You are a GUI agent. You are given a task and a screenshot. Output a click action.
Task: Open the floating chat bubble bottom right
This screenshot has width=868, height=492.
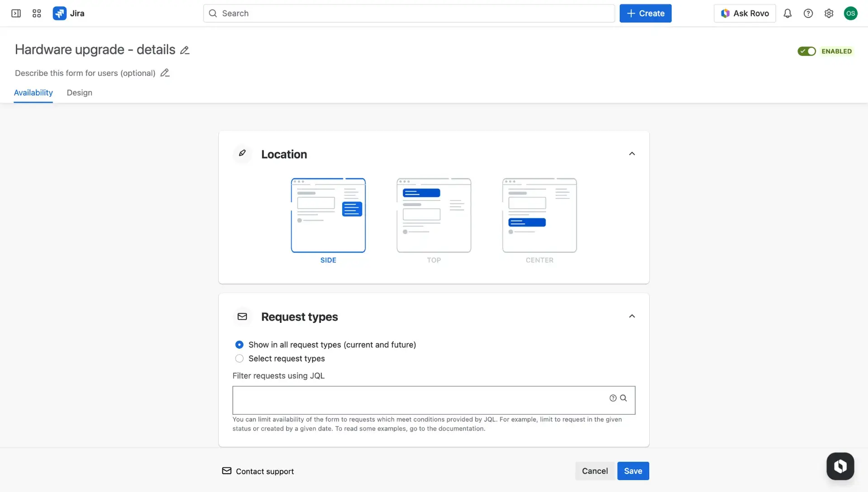840,466
